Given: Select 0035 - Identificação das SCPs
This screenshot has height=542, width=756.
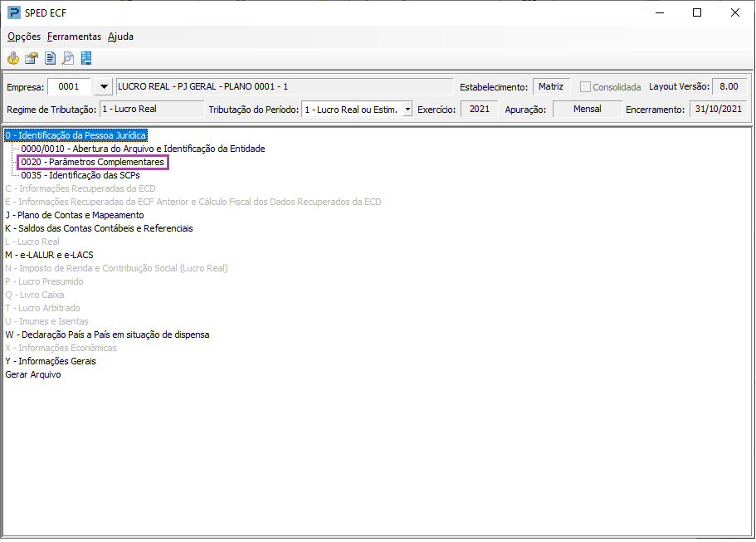Looking at the screenshot, I should click(80, 175).
